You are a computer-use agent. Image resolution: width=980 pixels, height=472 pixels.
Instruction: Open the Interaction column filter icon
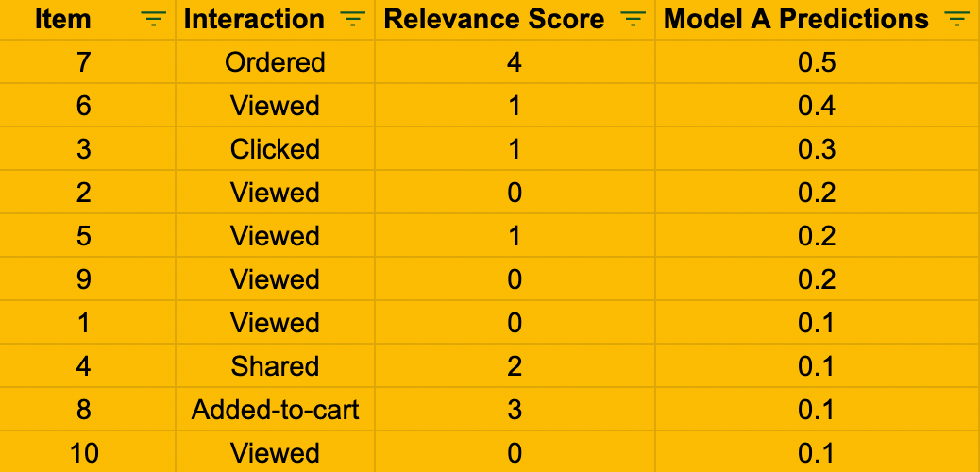coord(352,20)
